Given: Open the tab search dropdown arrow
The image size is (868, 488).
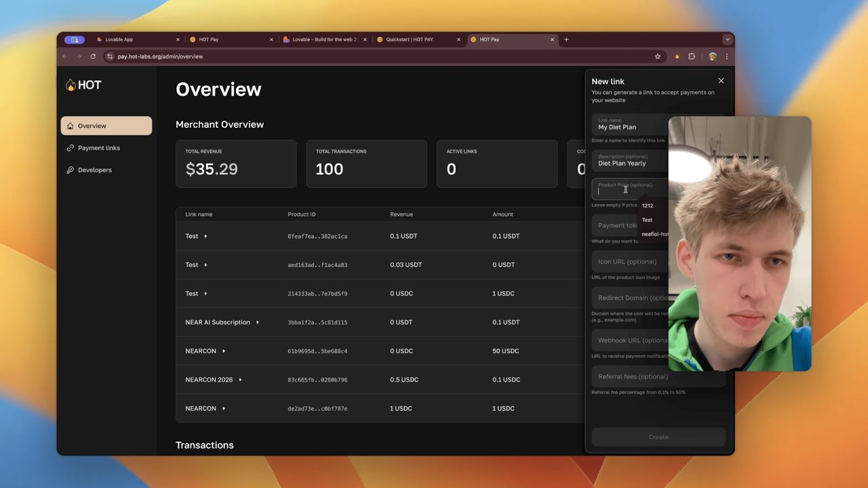Looking at the screenshot, I should (x=727, y=39).
